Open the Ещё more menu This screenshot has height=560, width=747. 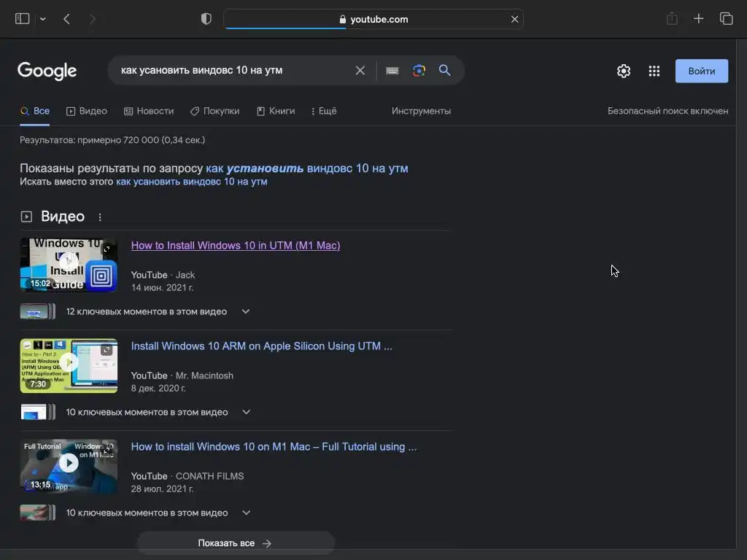(323, 111)
